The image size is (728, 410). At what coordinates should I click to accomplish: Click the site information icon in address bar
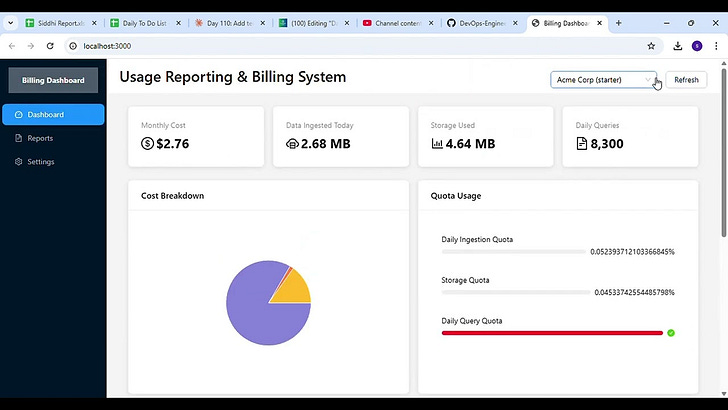coord(73,46)
